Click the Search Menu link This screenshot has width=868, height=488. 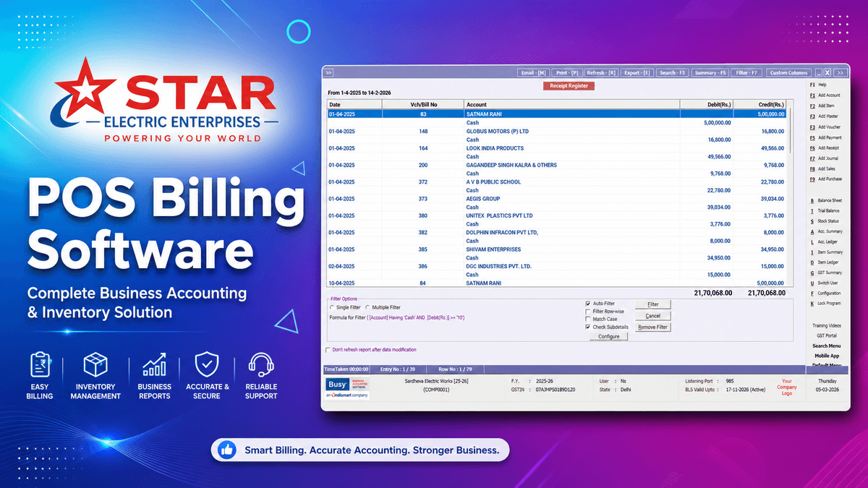pos(827,346)
